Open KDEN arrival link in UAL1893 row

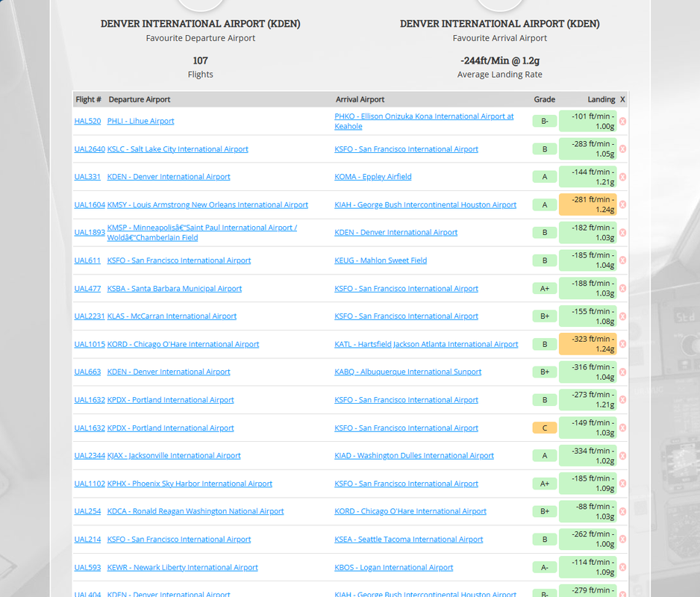(396, 233)
